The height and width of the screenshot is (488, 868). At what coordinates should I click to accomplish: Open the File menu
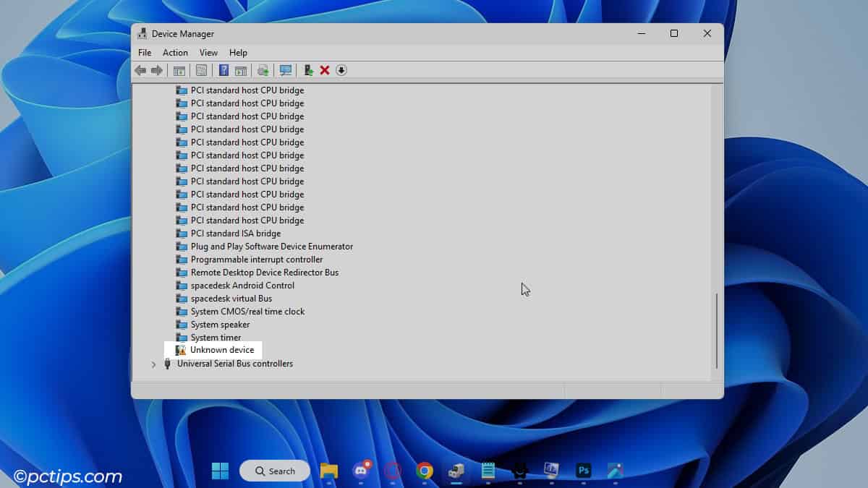coord(145,53)
